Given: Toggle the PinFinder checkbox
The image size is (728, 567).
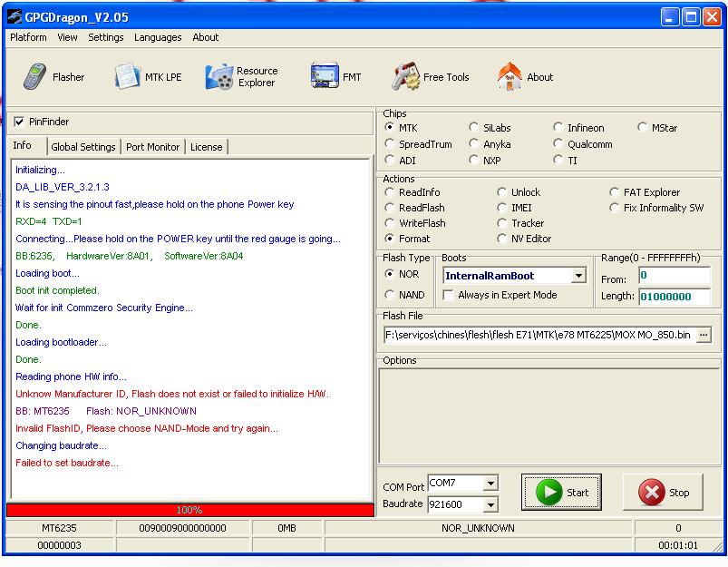Looking at the screenshot, I should (19, 122).
